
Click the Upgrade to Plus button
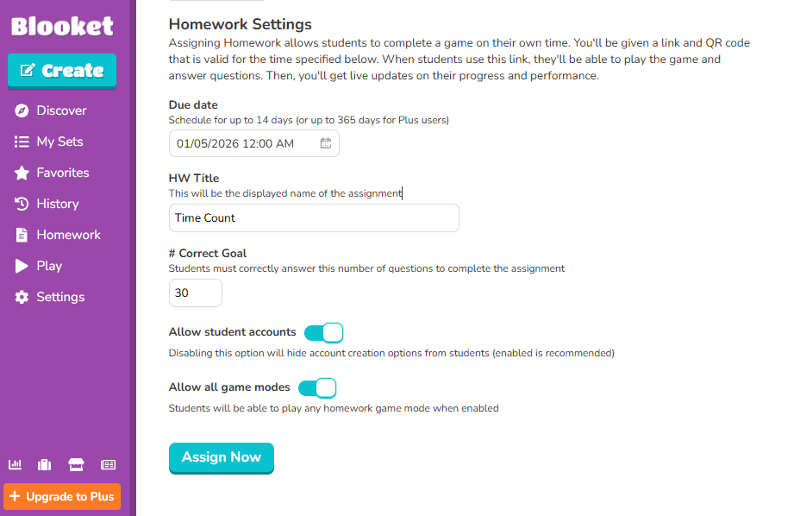pyautogui.click(x=62, y=497)
